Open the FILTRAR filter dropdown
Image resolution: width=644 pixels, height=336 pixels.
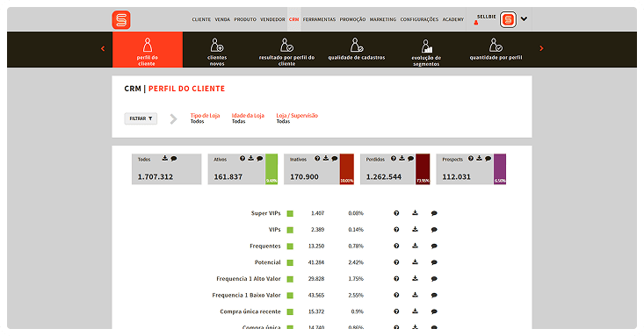pos(141,118)
